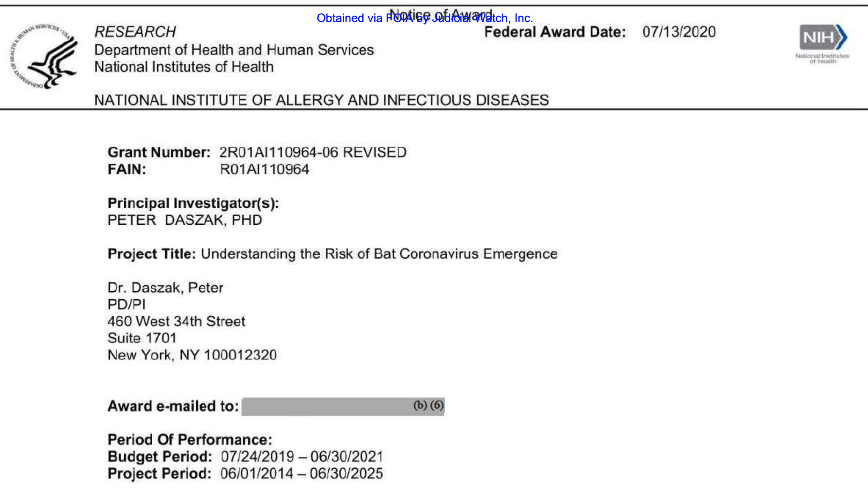This screenshot has width=868, height=500.
Task: Click the project title about Bat Coronavirus Emergence
Action: click(x=379, y=254)
